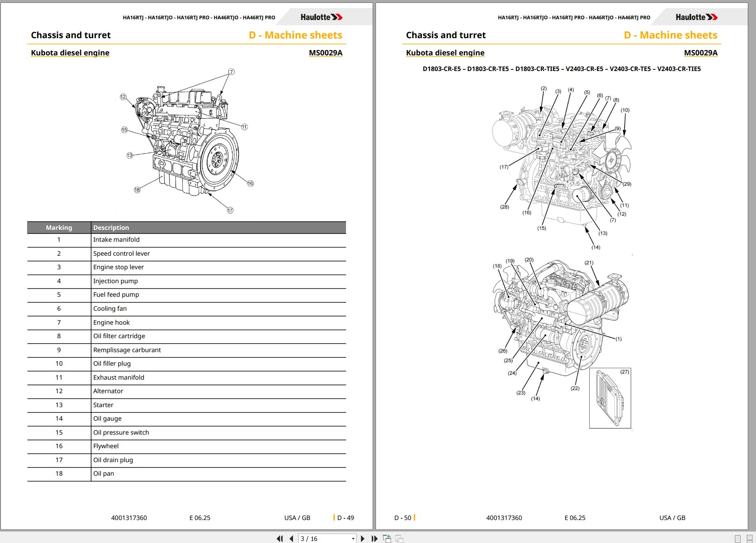
Task: Select the 'Speed control lever' row
Action: (187, 254)
